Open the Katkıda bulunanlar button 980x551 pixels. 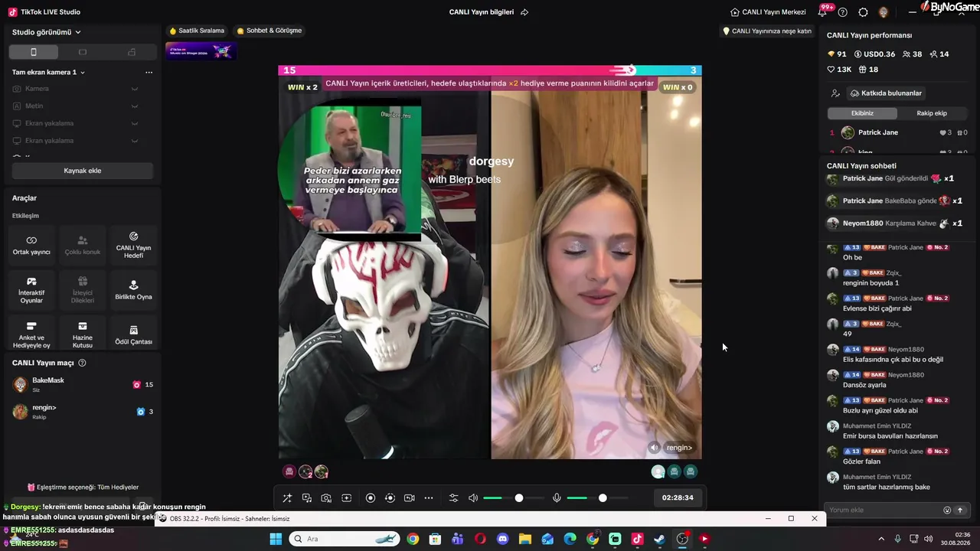(x=886, y=93)
